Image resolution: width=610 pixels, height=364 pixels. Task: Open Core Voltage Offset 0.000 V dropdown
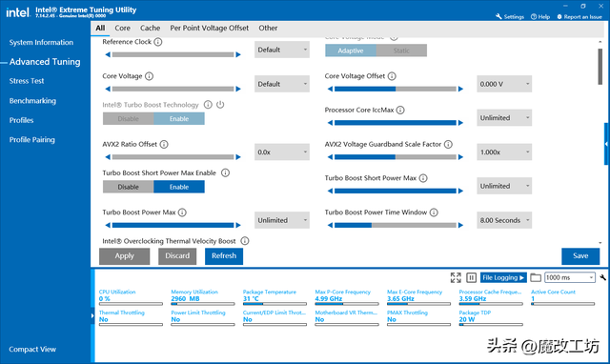tap(504, 84)
